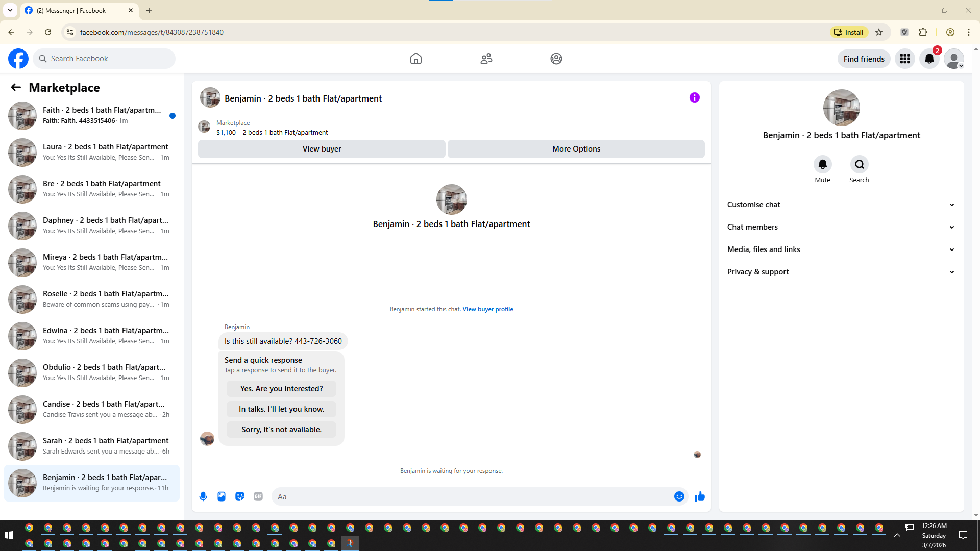Send quick reply 'Yes. Are you interested?'
This screenshot has width=980, height=551.
[x=281, y=389]
